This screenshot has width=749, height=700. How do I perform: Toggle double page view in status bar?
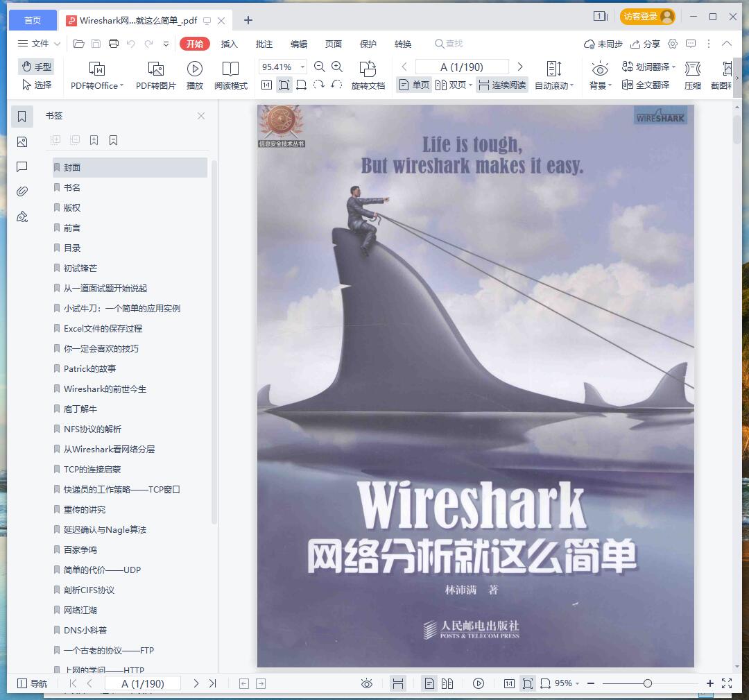click(447, 683)
